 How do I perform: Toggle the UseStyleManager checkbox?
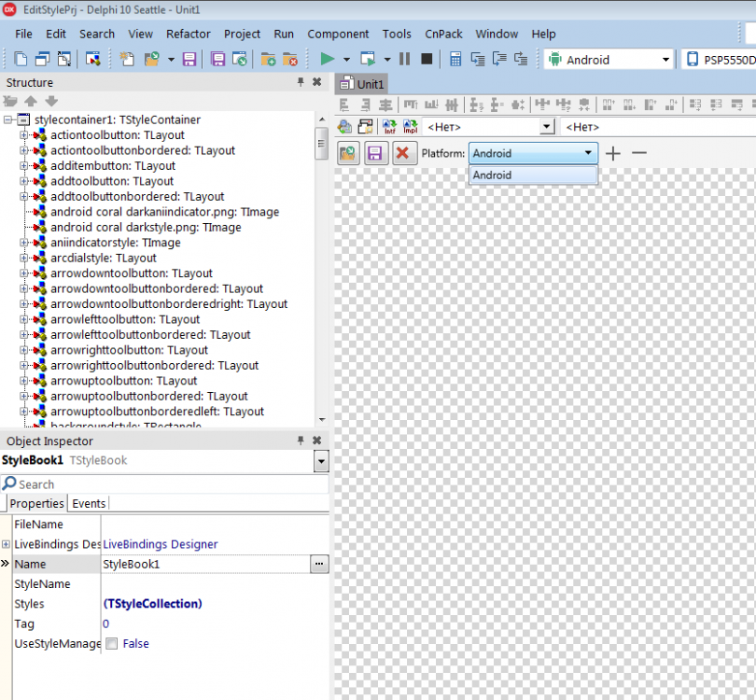(111, 644)
